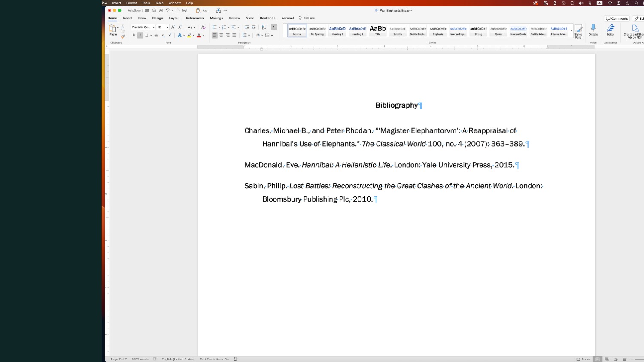Open line spacing options dropdown
Image resolution: width=644 pixels, height=362 pixels.
[x=246, y=36]
